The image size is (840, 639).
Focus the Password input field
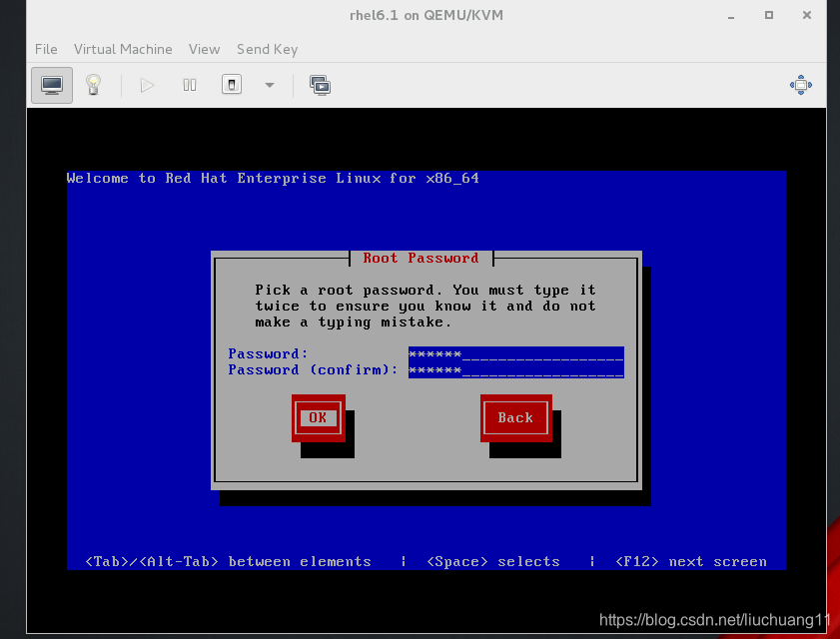click(x=516, y=354)
